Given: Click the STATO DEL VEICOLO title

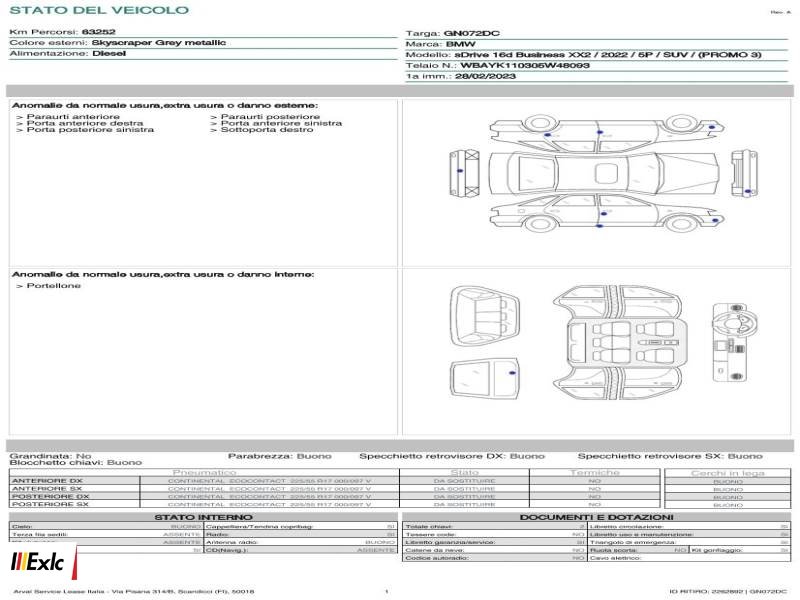Looking at the screenshot, I should point(99,10).
